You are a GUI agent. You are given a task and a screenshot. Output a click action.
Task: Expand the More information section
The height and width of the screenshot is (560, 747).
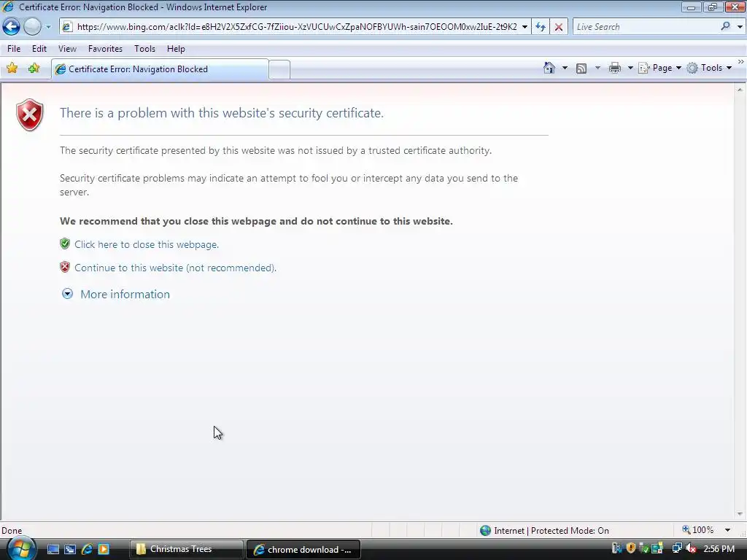pyautogui.click(x=67, y=294)
